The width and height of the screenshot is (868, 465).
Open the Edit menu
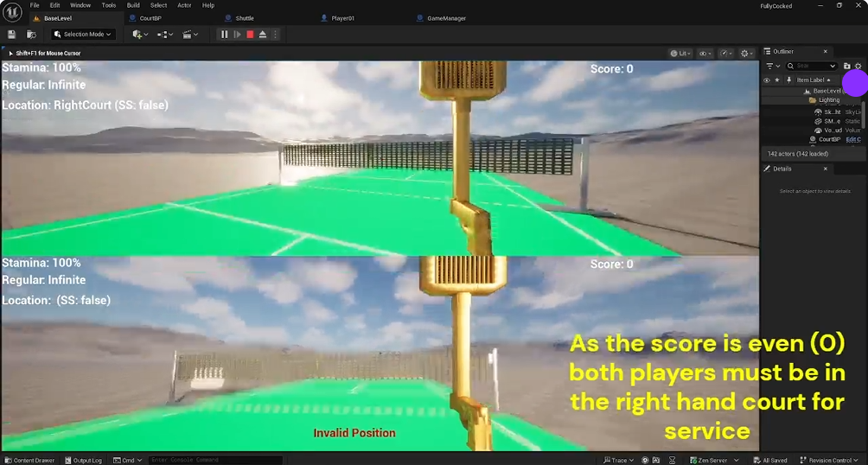click(x=54, y=5)
